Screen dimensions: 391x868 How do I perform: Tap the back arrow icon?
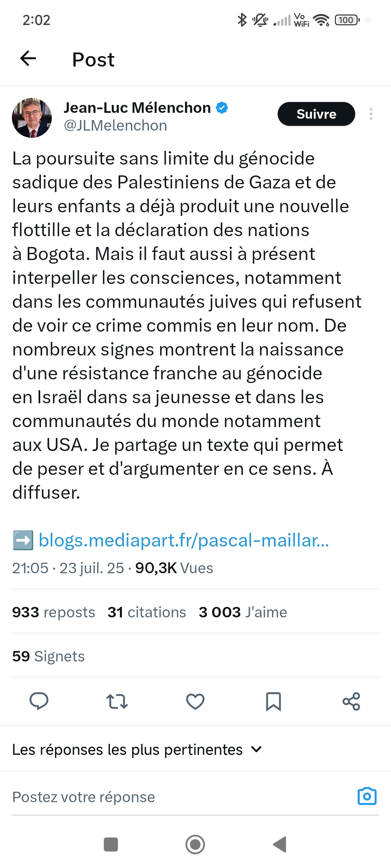click(x=28, y=59)
